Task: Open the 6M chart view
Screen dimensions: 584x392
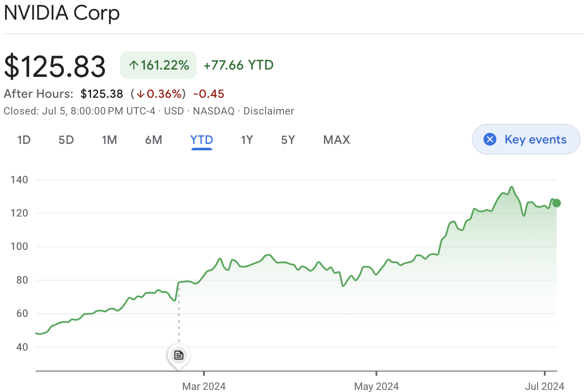Action: click(x=153, y=140)
